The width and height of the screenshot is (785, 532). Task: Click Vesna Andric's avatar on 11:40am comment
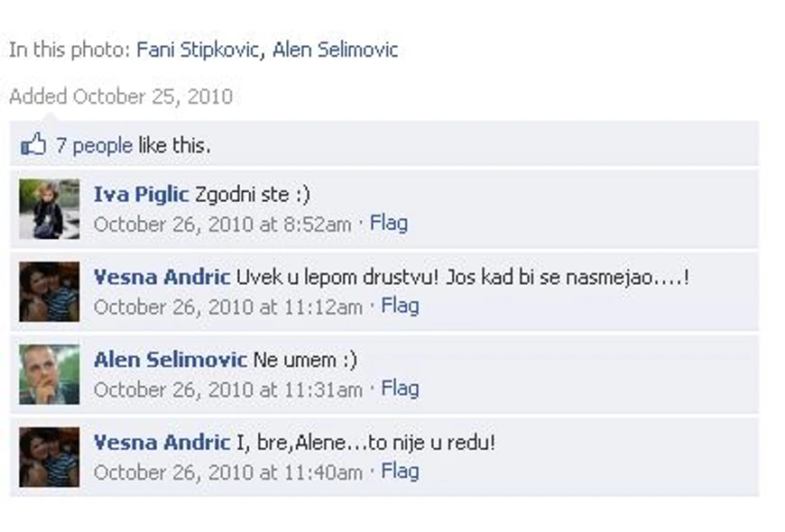[x=49, y=457]
